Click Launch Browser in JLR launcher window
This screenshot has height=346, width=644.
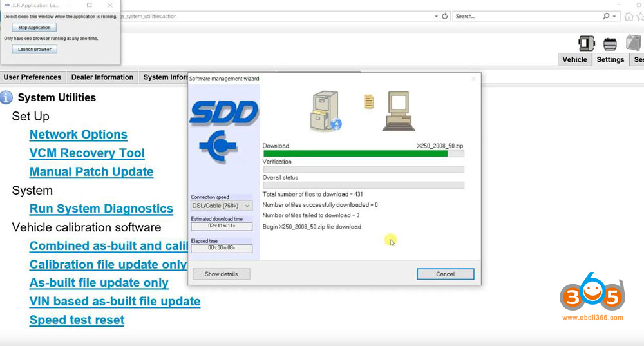(35, 50)
